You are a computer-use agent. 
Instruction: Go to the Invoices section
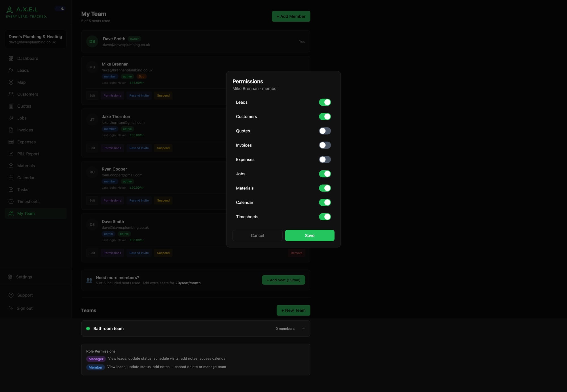coord(25,130)
